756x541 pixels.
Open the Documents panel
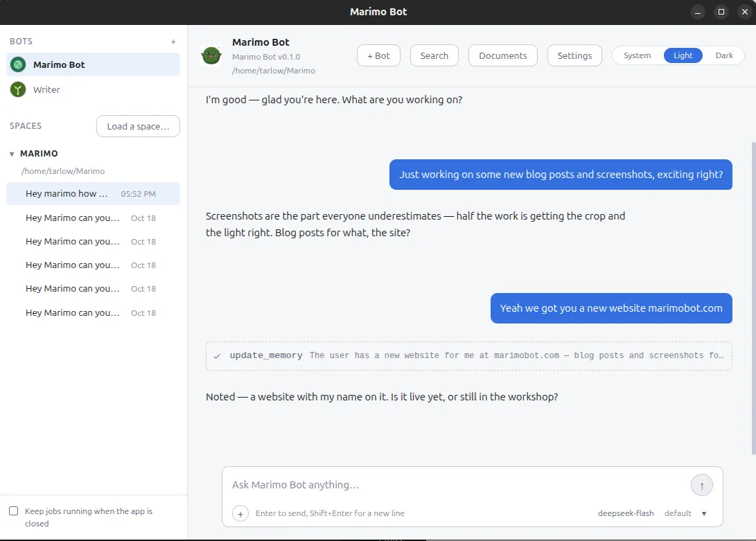503,55
